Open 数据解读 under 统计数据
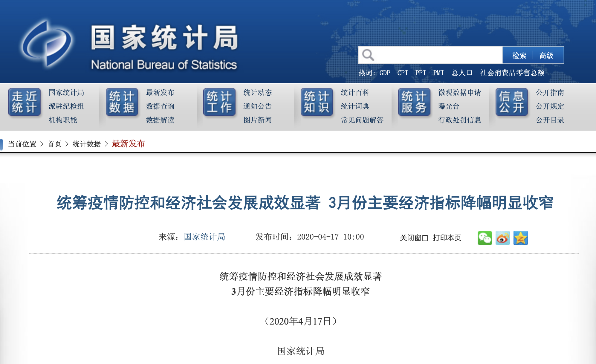Screen dimensions: 596x364 click(x=160, y=119)
